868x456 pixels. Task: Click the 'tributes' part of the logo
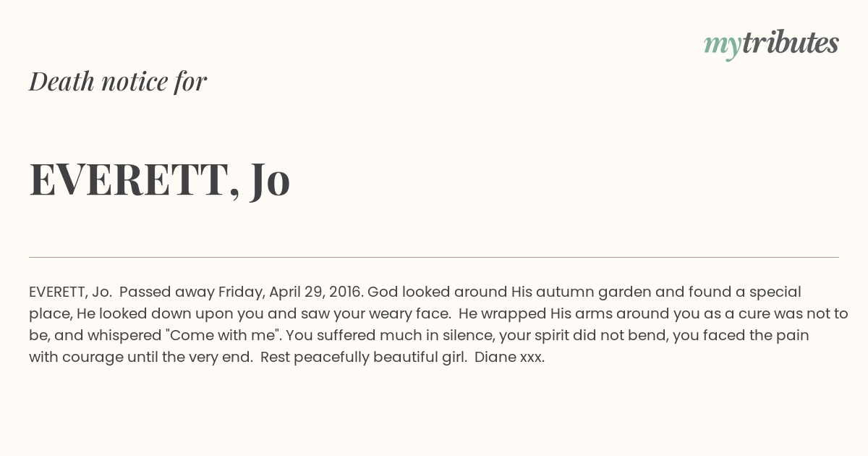(x=790, y=43)
